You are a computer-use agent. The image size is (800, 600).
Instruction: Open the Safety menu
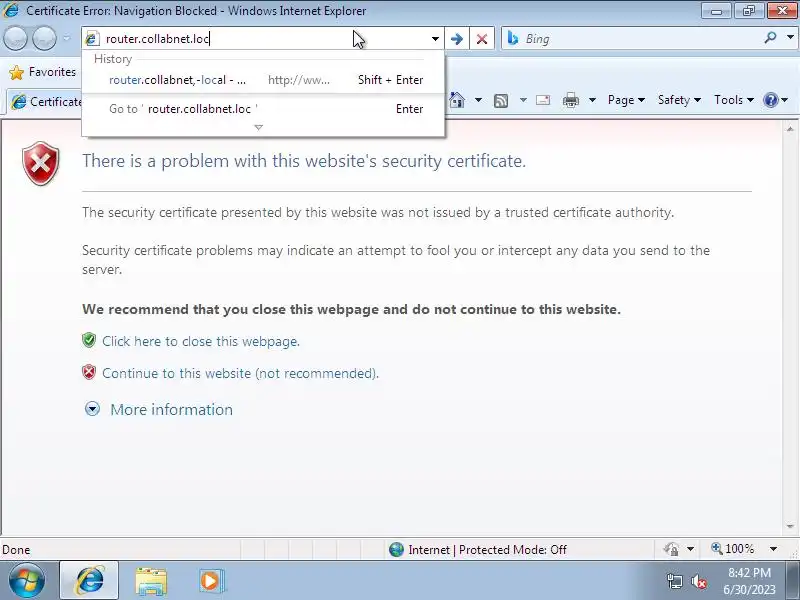[679, 100]
